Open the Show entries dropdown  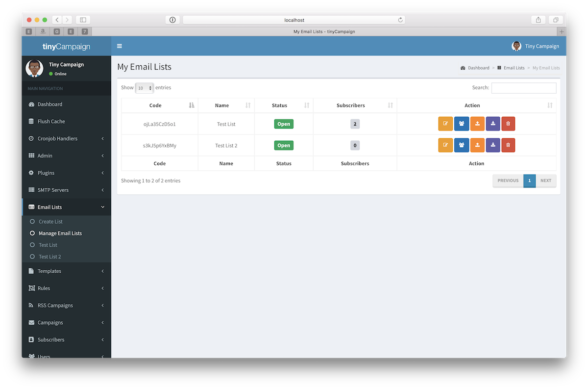tap(144, 88)
